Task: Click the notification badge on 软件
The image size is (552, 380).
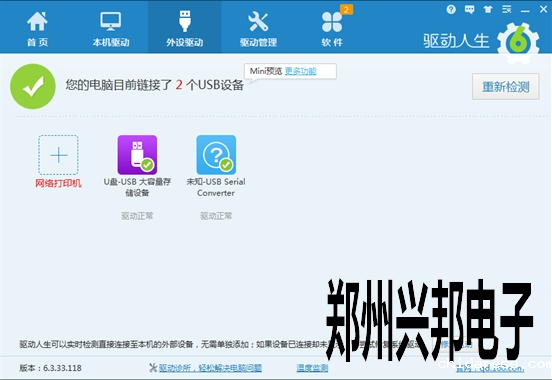Action: click(x=346, y=10)
